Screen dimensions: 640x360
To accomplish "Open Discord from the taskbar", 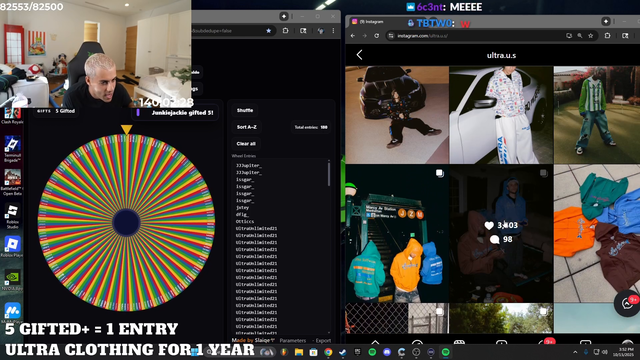I will coord(387,352).
